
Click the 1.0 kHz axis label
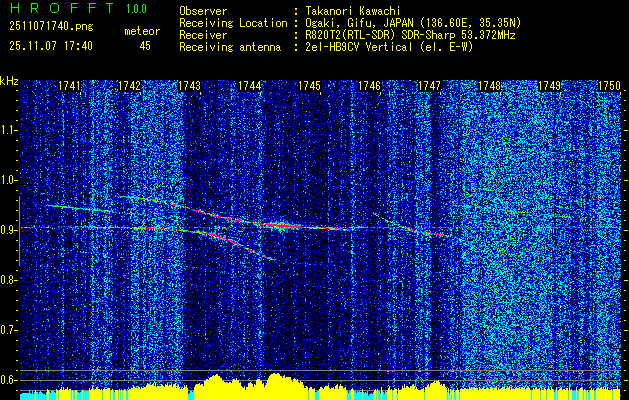8,180
